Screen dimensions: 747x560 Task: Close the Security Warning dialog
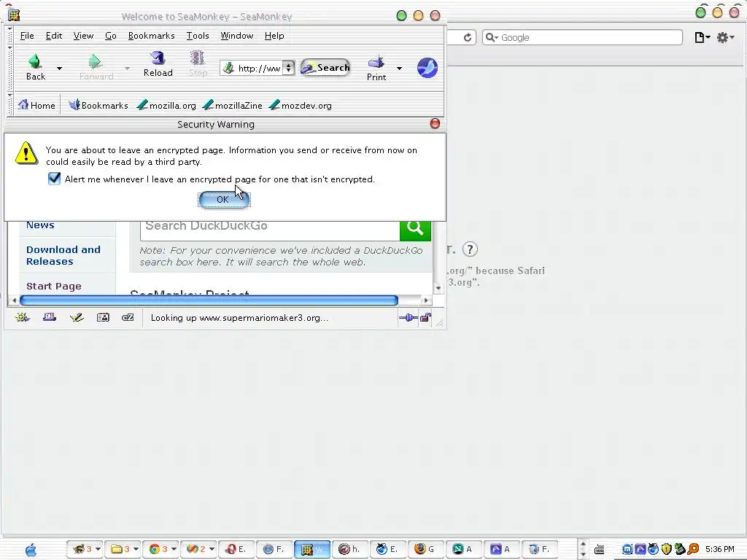pos(435,123)
